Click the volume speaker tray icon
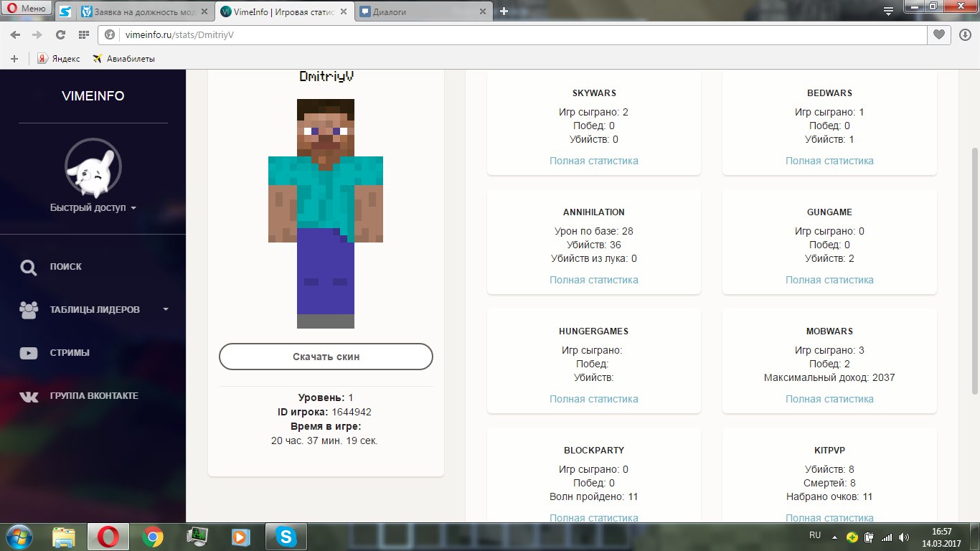Image resolution: width=980 pixels, height=551 pixels. [x=903, y=537]
